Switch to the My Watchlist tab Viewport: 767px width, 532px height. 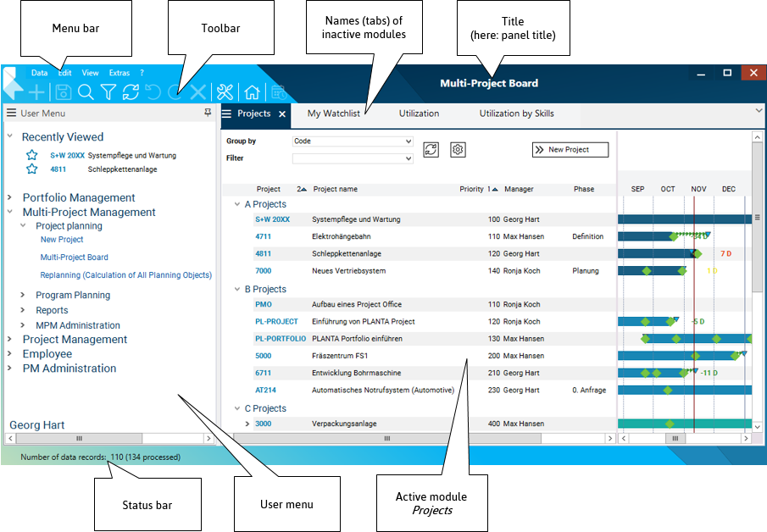tap(333, 114)
